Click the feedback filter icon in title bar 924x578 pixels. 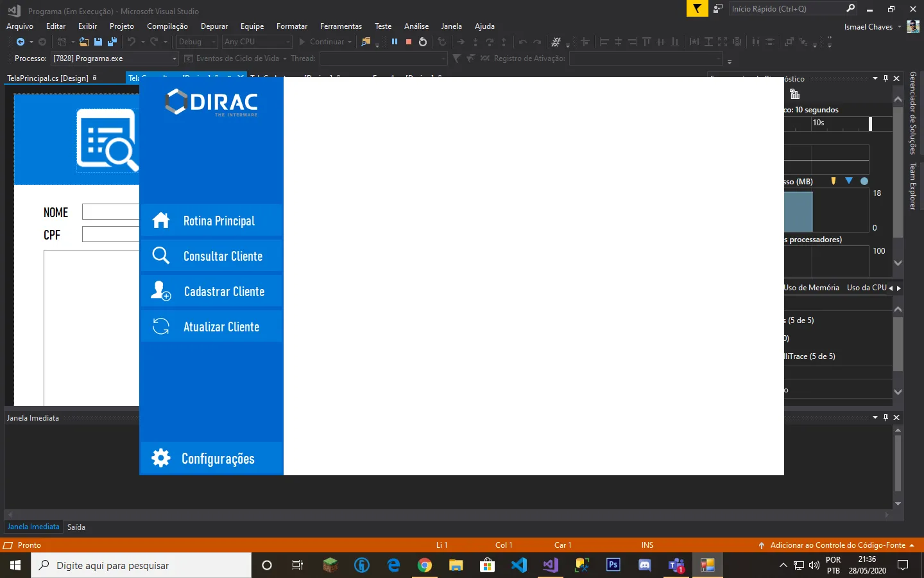click(697, 8)
